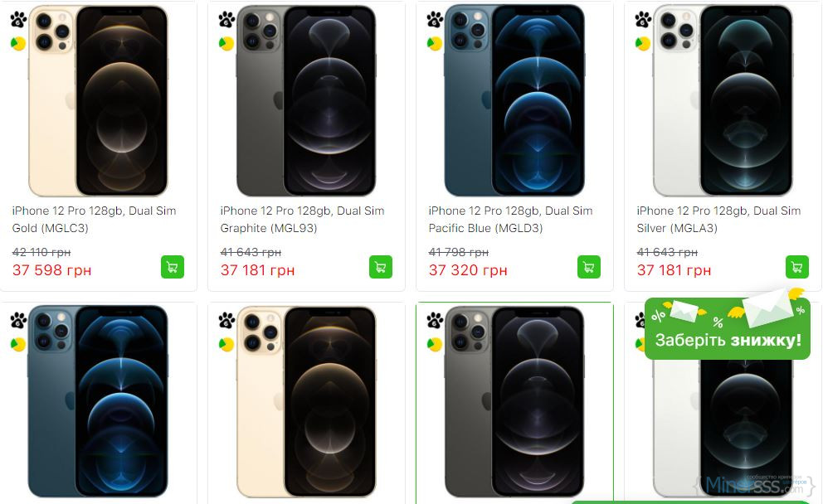Click paw icon on Pacific Blue card
The width and height of the screenshot is (823, 504).
click(435, 19)
